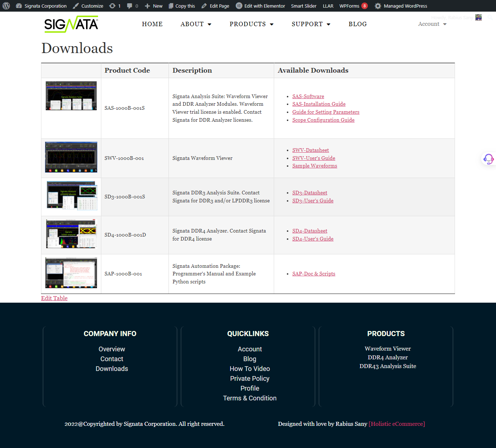Click the SAP-1000B-001 product thumbnail
The image size is (496, 448).
point(71,273)
